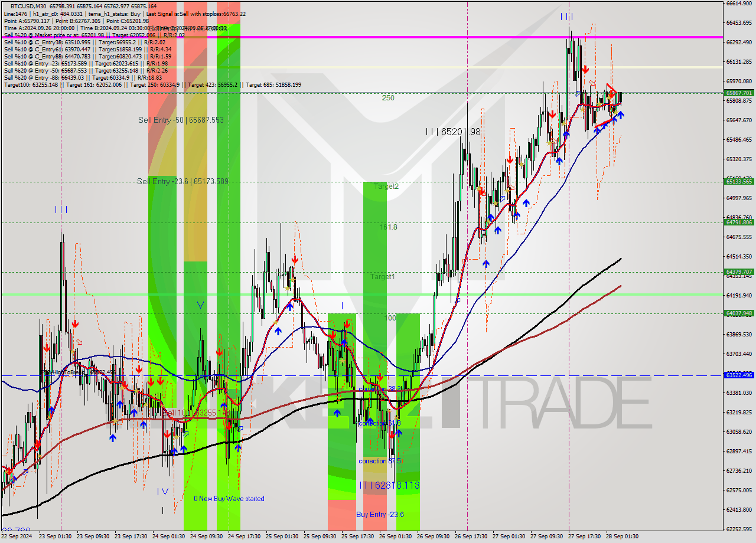Click the 66131.285 price axis label
Viewport: 756px width, 543px height.
[739, 61]
